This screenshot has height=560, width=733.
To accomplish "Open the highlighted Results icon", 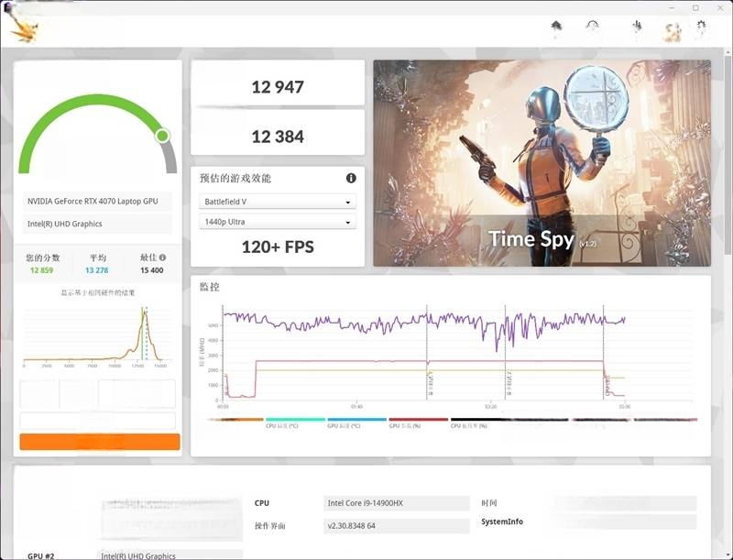I will tap(673, 31).
